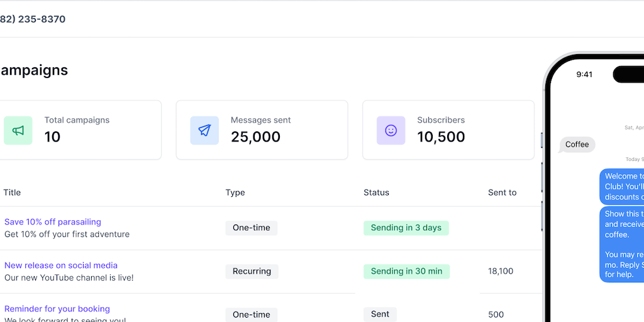Open the "New release on social media" campaign
This screenshot has height=322, width=644.
coord(61,265)
